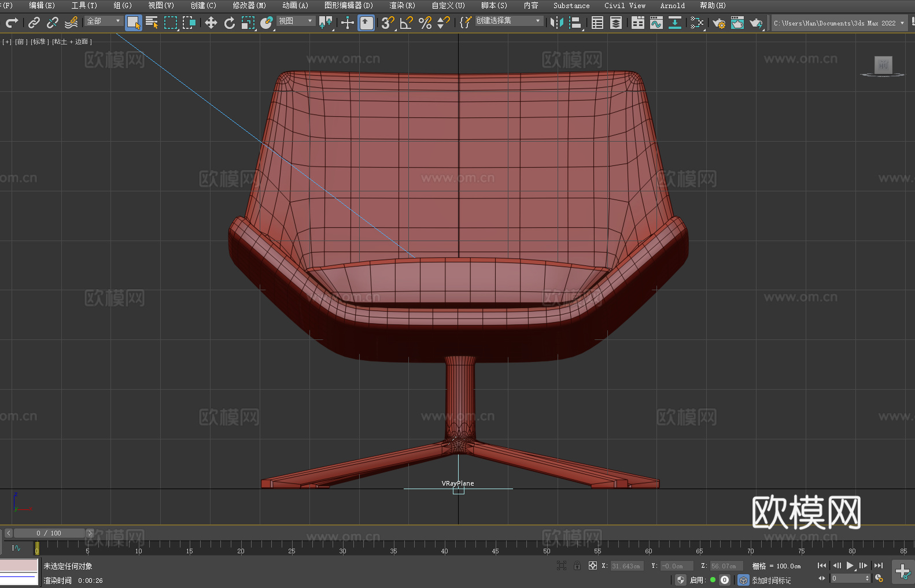
Task: Open the Scene Explorer toggle icon
Action: tap(597, 23)
